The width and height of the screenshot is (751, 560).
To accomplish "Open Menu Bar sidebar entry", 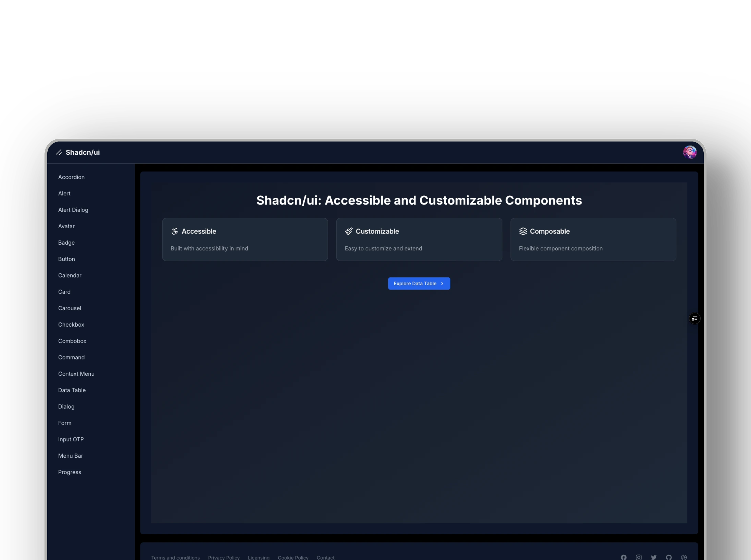I will (x=70, y=456).
